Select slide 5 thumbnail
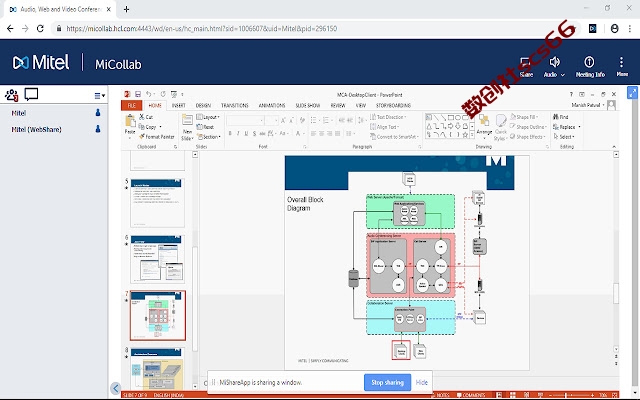 [157, 202]
